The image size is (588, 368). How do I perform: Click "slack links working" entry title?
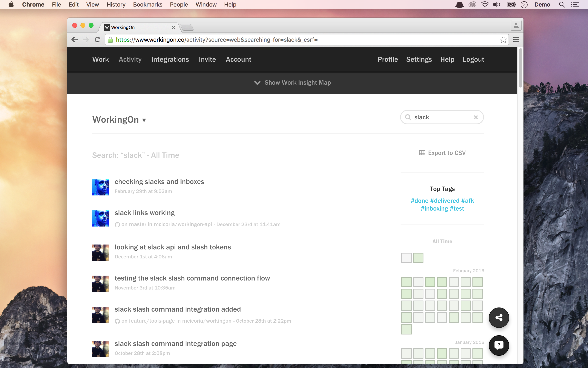145,213
